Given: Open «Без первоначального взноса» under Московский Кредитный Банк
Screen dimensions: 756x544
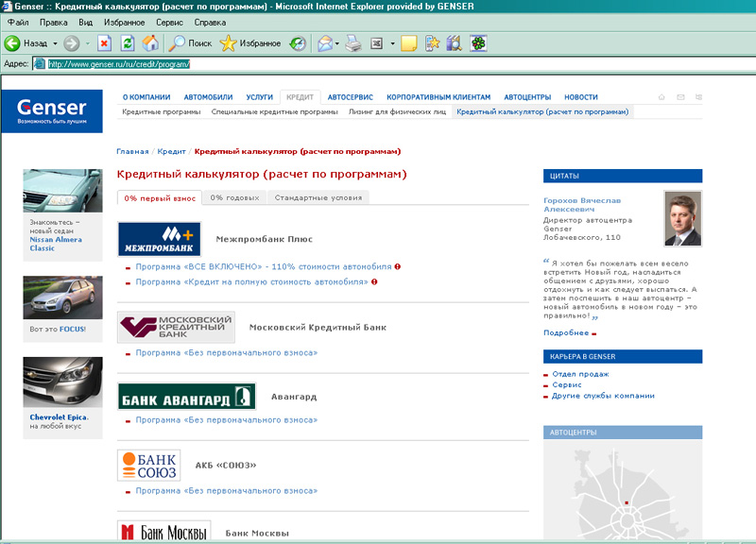Looking at the screenshot, I should coord(227,352).
